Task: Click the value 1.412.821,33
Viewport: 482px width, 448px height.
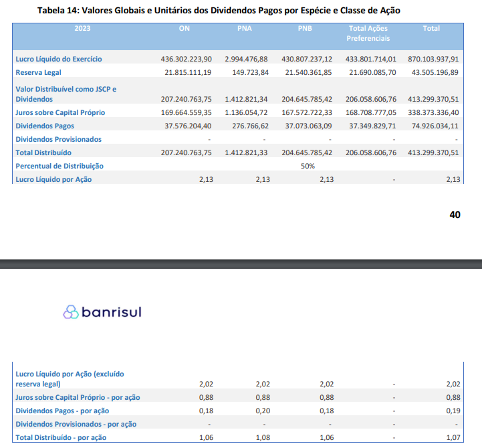Action: click(x=246, y=153)
